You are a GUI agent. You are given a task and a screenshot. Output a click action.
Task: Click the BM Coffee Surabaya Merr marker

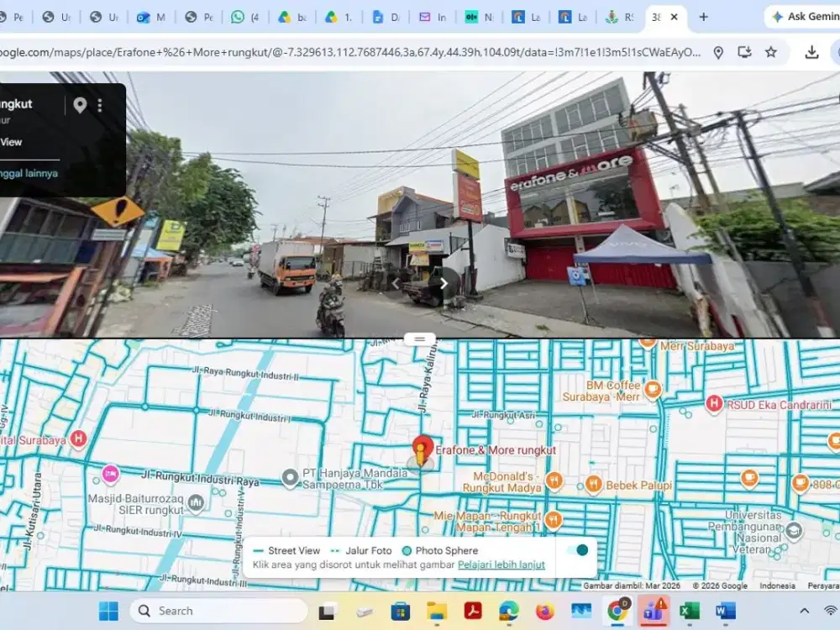(653, 390)
